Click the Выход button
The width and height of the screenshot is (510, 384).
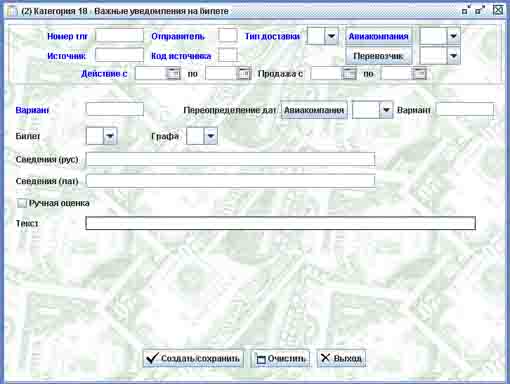tap(342, 358)
